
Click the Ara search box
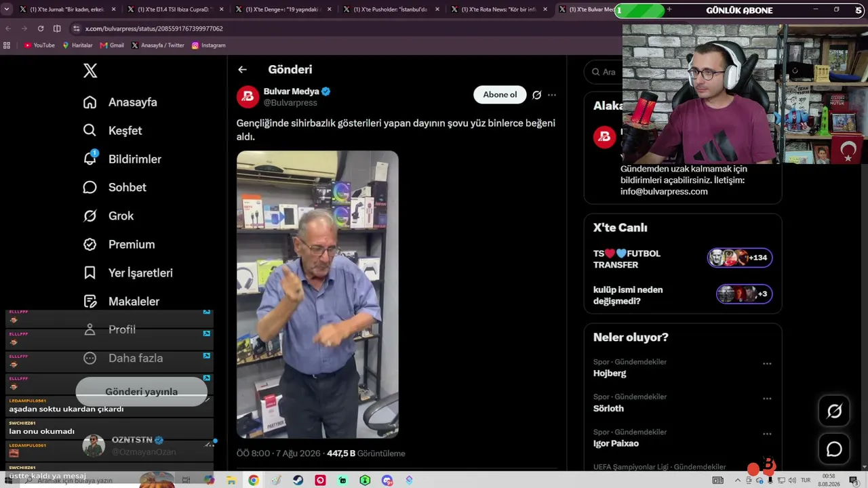[x=603, y=72]
